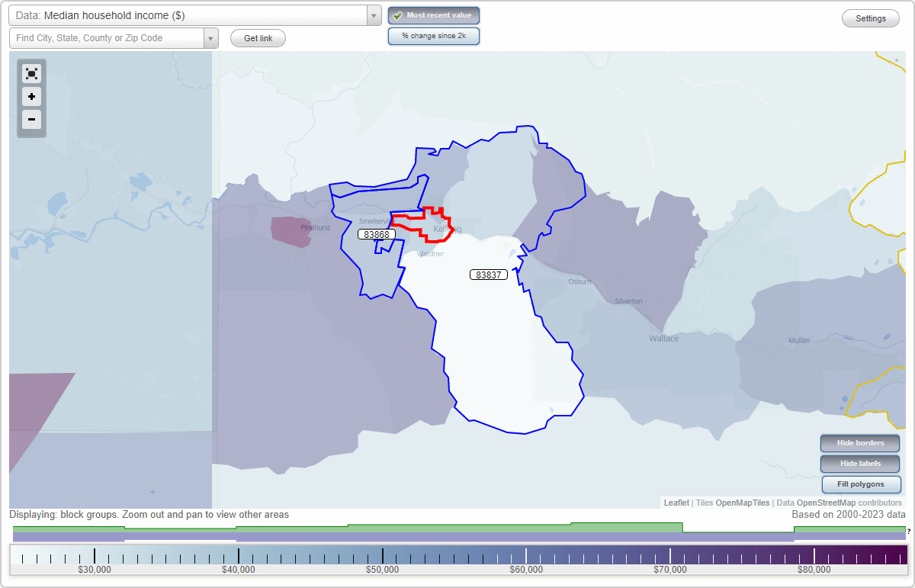Click the 83868 zip code label
915x588 pixels.
(x=377, y=234)
